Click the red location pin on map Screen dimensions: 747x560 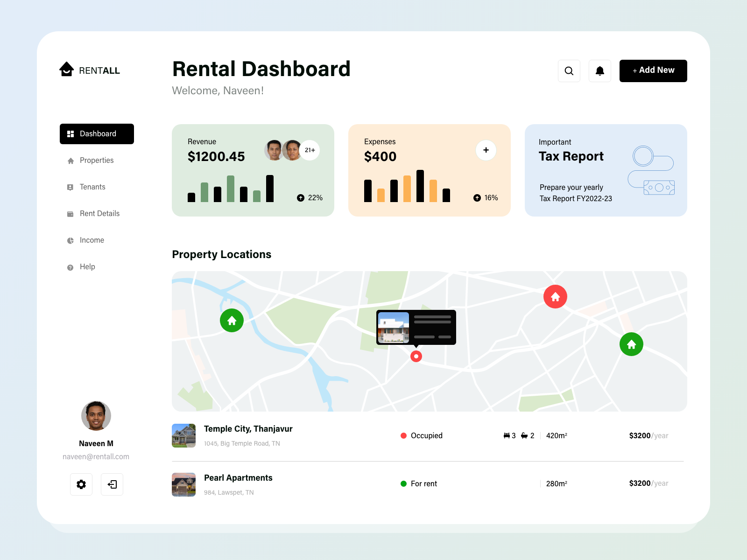click(x=416, y=357)
